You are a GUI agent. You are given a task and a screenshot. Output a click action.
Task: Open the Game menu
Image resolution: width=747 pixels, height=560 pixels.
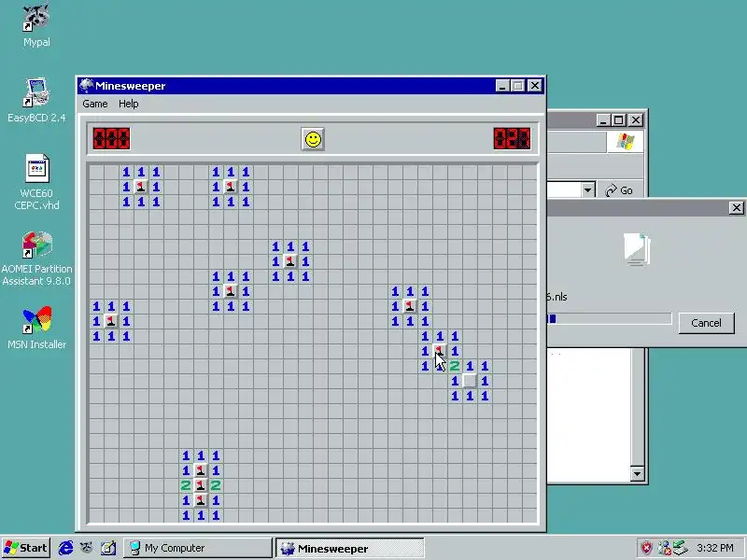[x=95, y=104]
